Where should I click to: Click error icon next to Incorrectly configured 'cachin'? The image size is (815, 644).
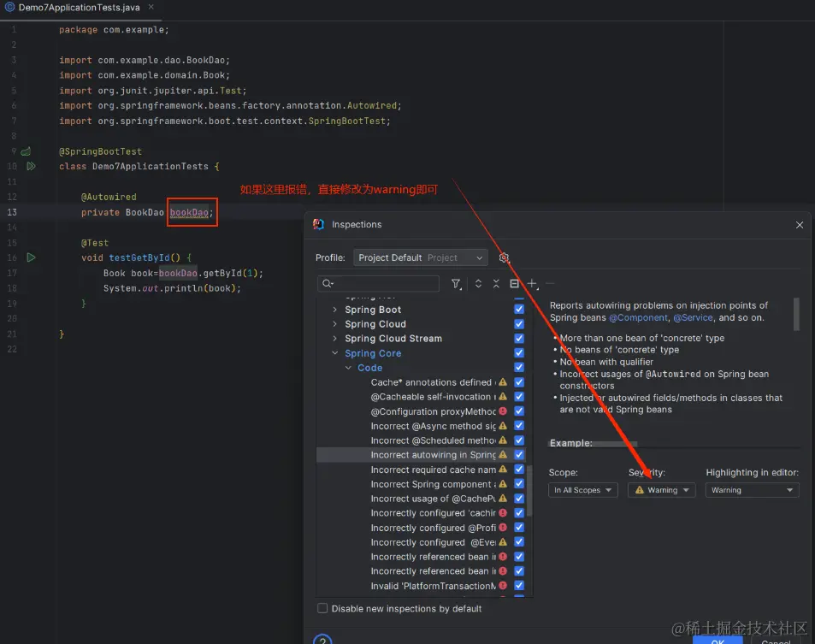pos(503,513)
